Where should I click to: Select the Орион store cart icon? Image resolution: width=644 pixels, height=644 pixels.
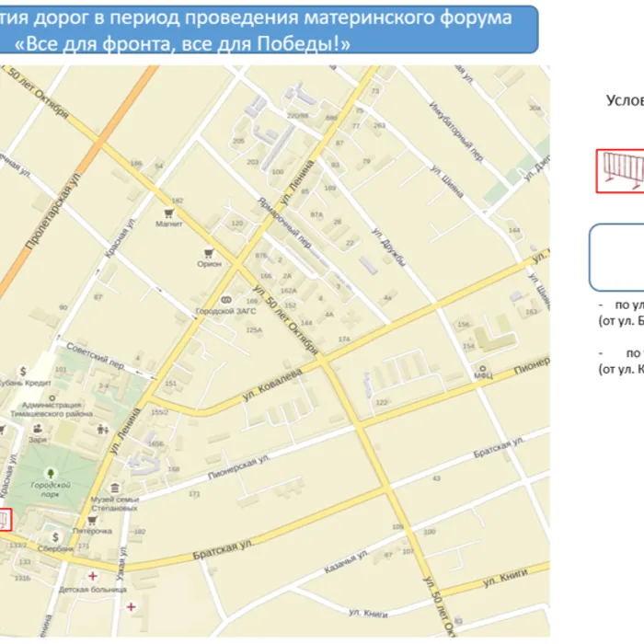tap(209, 251)
